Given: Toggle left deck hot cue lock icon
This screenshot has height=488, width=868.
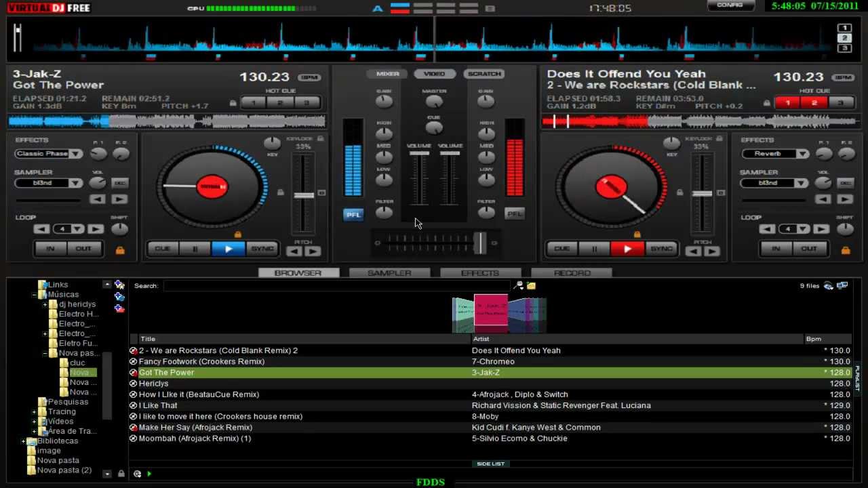Looking at the screenshot, I should click(233, 103).
